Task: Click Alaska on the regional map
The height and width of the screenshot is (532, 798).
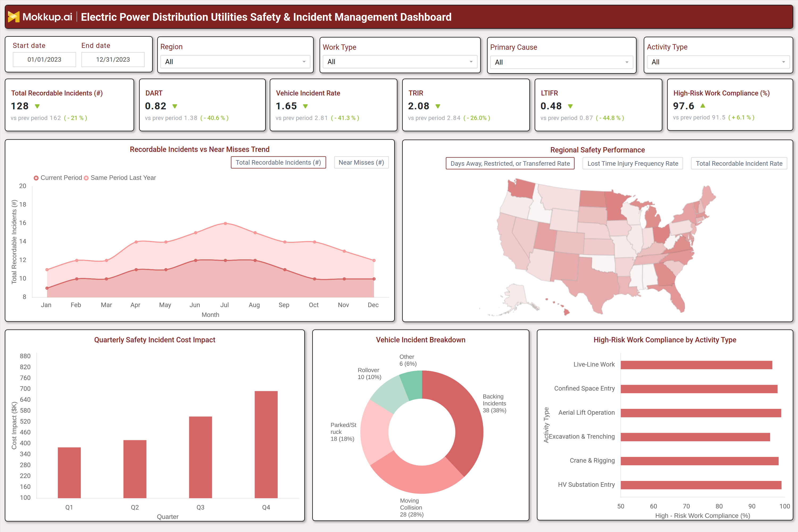Action: [516, 295]
